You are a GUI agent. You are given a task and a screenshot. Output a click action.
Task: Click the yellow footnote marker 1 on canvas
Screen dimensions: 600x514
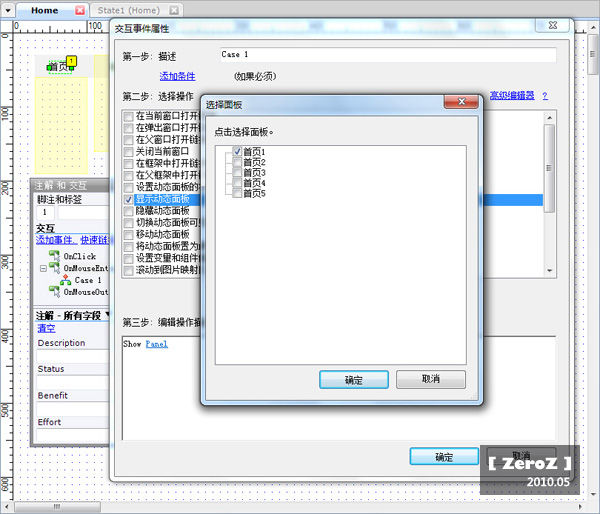[72, 61]
